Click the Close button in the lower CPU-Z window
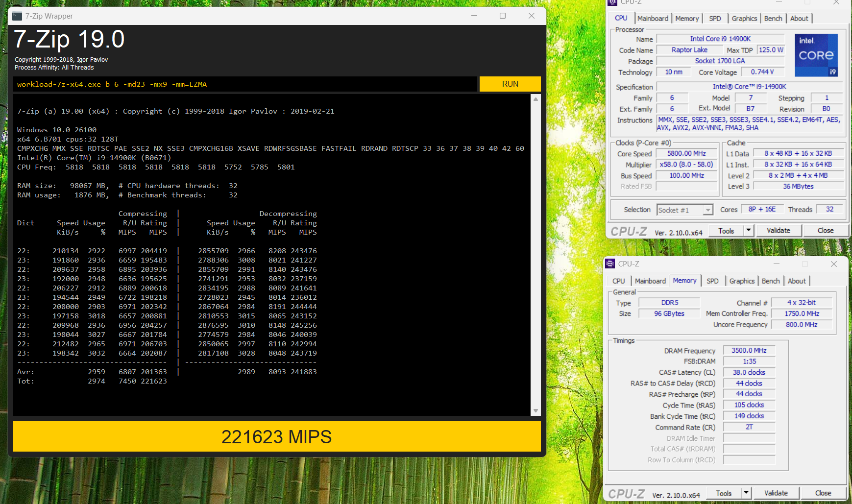The height and width of the screenshot is (504, 852). 823,493
